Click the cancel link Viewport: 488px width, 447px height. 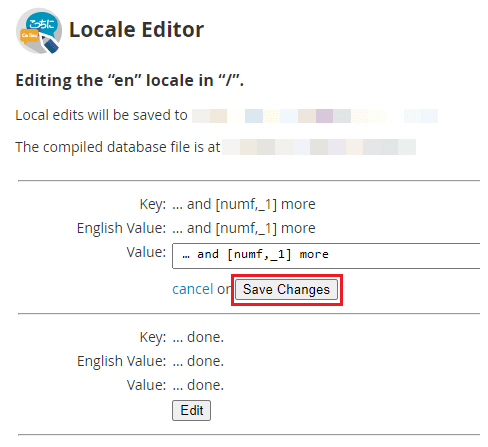tap(192, 289)
